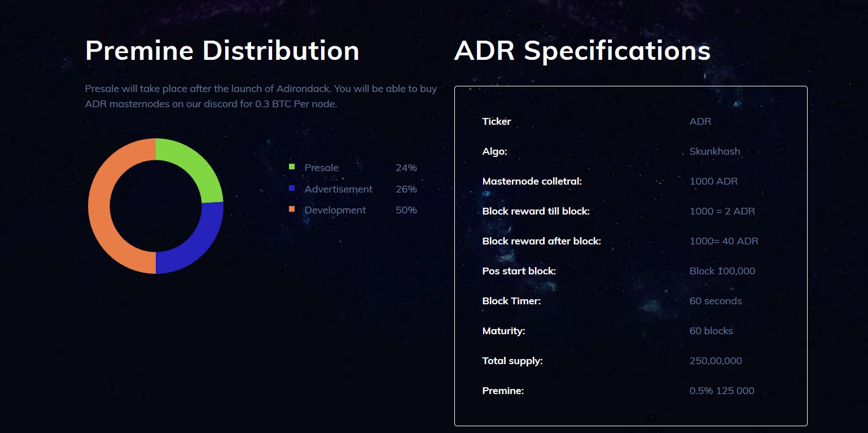Select the Ticker row label
Viewport: 868px width, 433px height.
pyautogui.click(x=497, y=121)
